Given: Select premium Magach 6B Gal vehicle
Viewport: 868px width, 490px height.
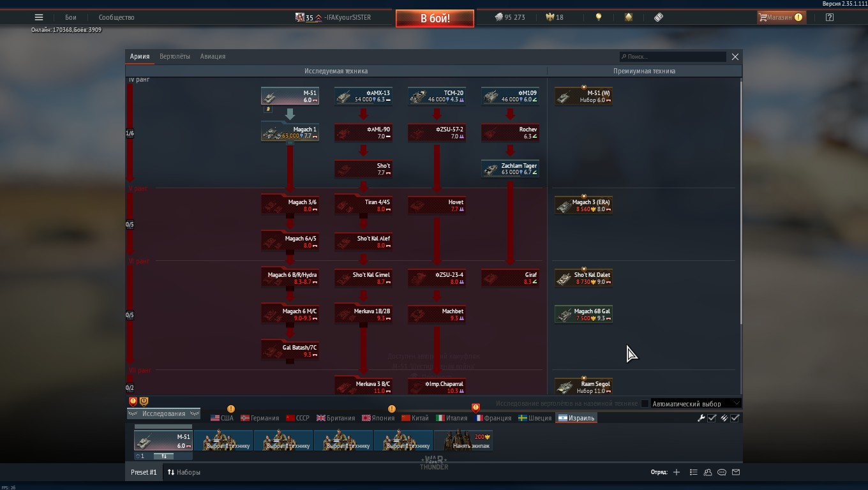Looking at the screenshot, I should point(583,315).
